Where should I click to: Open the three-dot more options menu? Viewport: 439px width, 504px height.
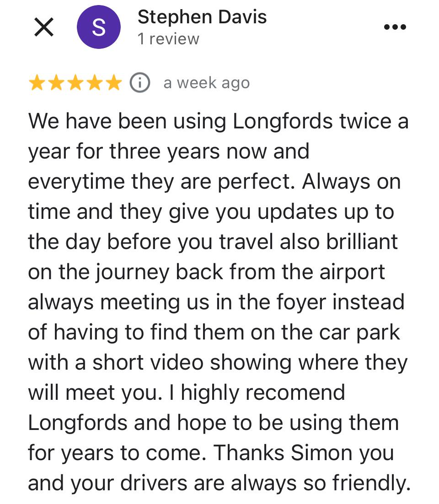click(395, 27)
